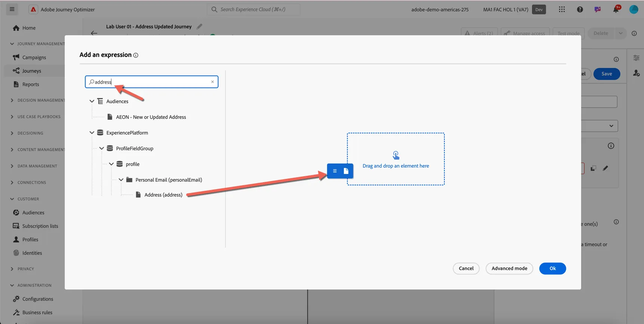Select the Address (address) field
This screenshot has height=324, width=644.
click(x=163, y=195)
